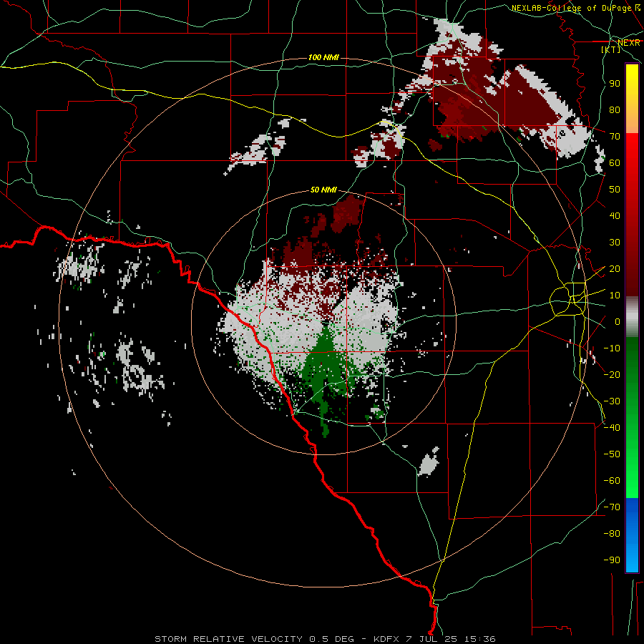Click the 50 NMI range ring label

(x=323, y=190)
